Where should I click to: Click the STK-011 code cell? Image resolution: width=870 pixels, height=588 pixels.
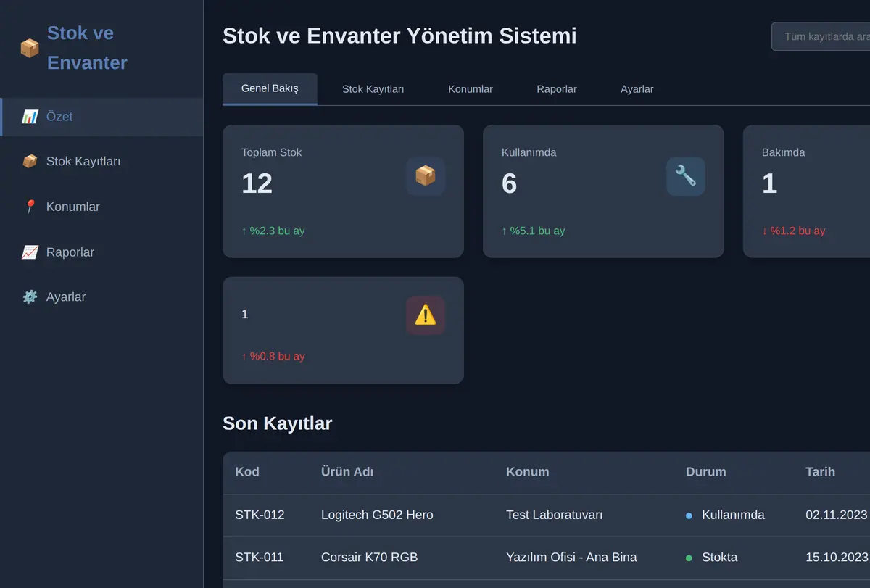(259, 558)
